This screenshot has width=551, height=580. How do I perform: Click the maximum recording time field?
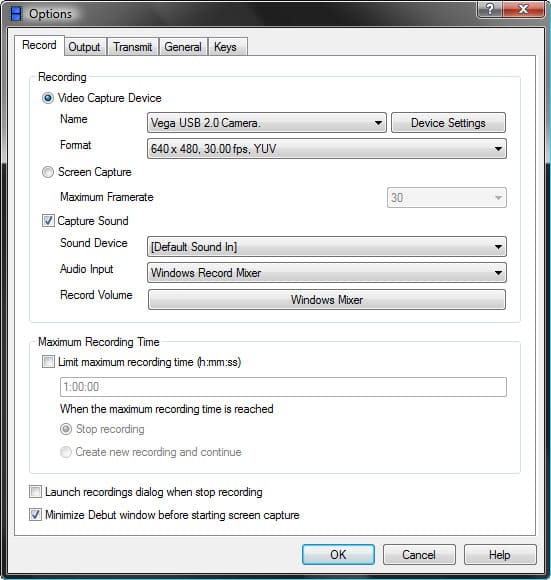click(x=283, y=387)
